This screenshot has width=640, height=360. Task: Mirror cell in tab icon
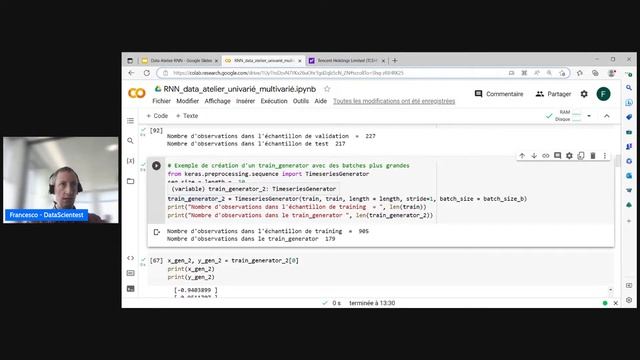(x=581, y=156)
